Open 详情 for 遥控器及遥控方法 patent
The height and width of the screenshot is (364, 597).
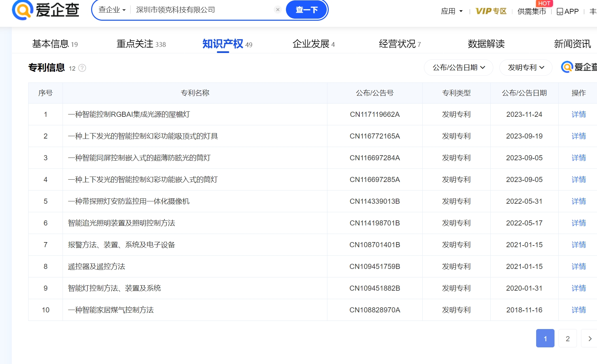(x=579, y=267)
